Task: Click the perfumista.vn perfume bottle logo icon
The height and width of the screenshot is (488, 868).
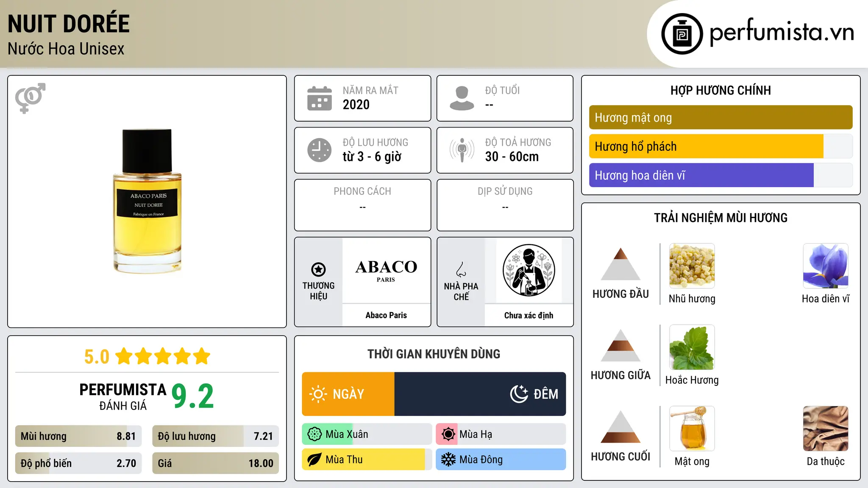Action: tap(682, 34)
